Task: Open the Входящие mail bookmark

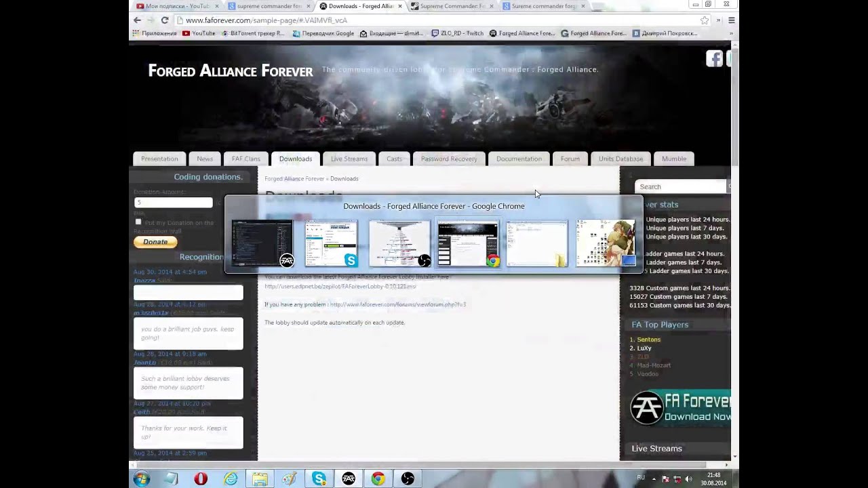Action: click(x=391, y=33)
